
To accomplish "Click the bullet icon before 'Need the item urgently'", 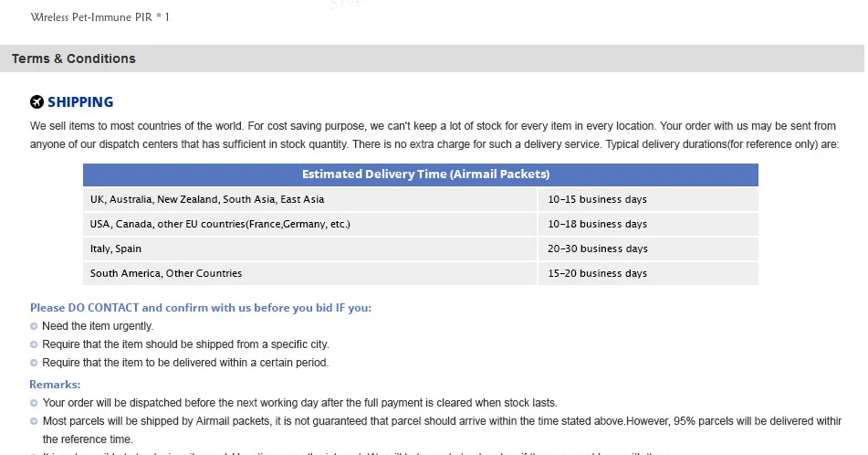I will click(34, 326).
